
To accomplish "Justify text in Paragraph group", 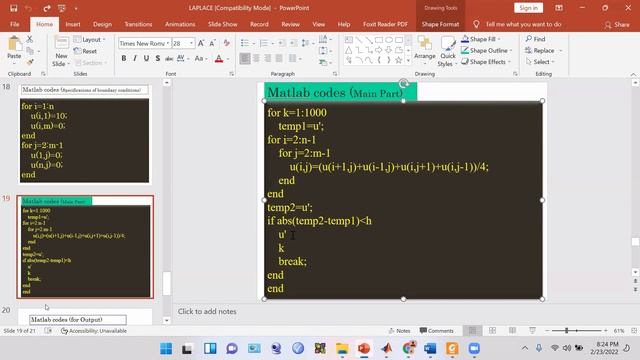I will click(x=279, y=59).
